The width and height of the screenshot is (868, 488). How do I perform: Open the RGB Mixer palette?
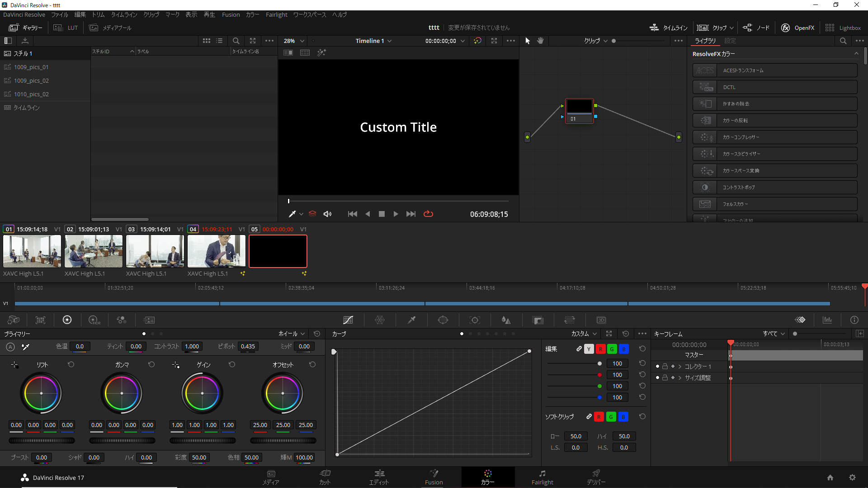coord(121,320)
